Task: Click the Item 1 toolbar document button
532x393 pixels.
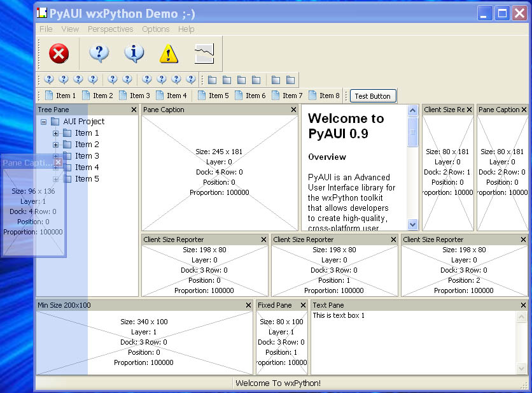Action: point(60,96)
